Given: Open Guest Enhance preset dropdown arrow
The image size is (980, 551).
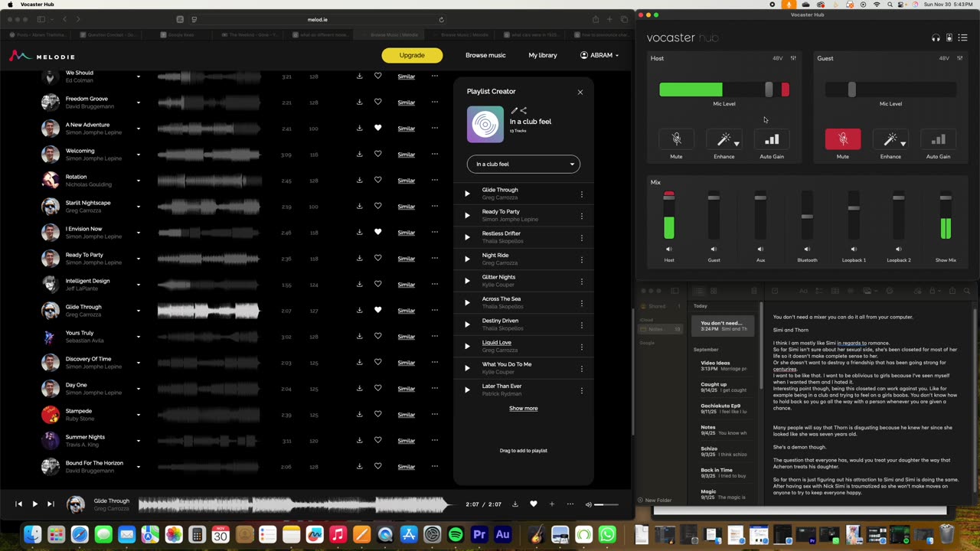Looking at the screenshot, I should pyautogui.click(x=903, y=143).
